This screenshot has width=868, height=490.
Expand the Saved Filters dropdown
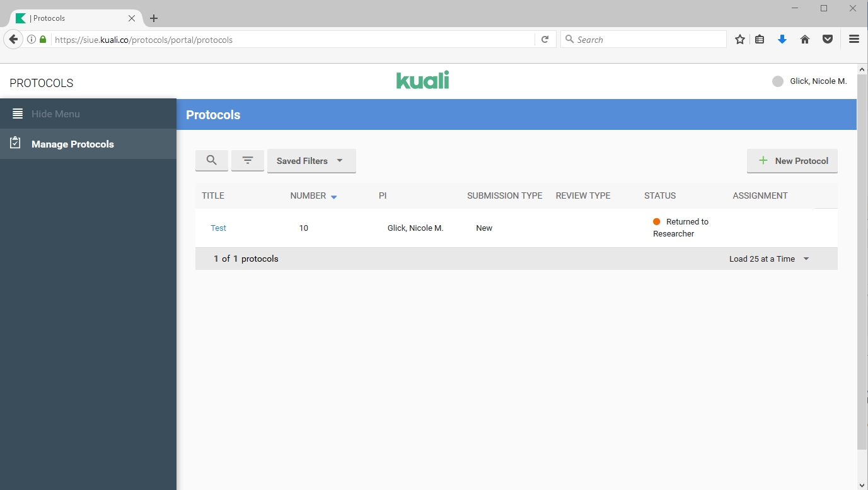(311, 161)
